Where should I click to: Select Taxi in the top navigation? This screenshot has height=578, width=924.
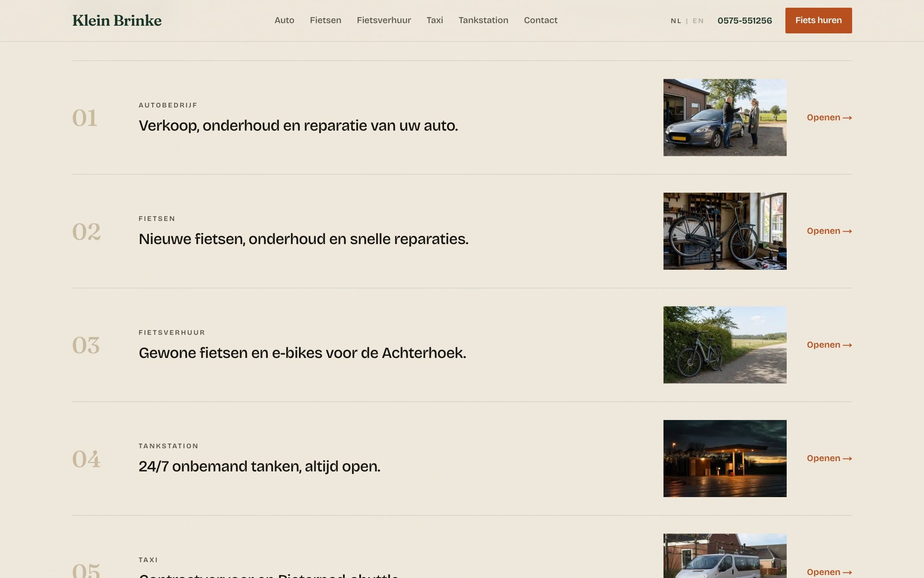tap(435, 20)
